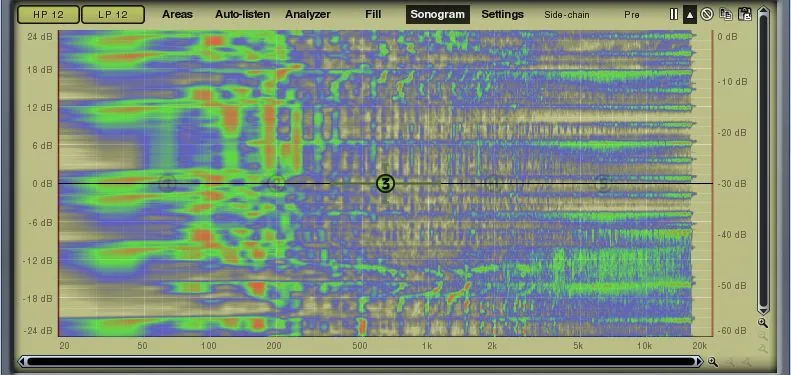Select EQ band node 4
This screenshot has height=375, width=791.
coord(493,184)
